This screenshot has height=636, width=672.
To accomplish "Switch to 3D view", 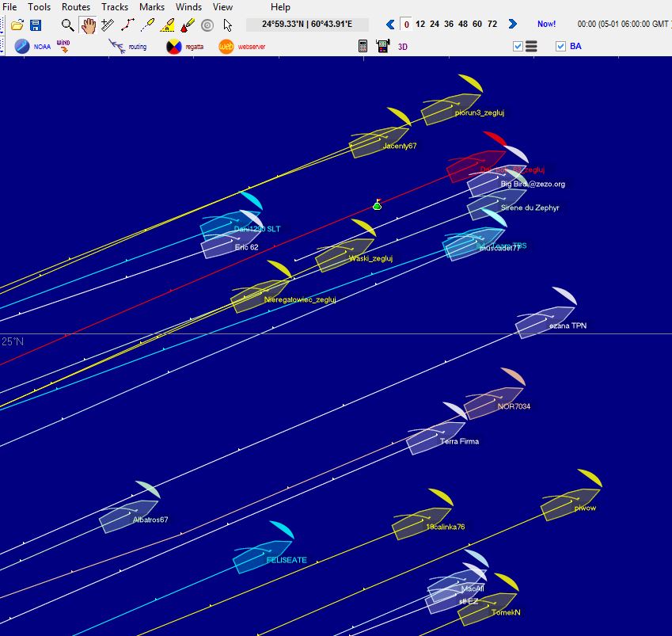I will pyautogui.click(x=402, y=47).
